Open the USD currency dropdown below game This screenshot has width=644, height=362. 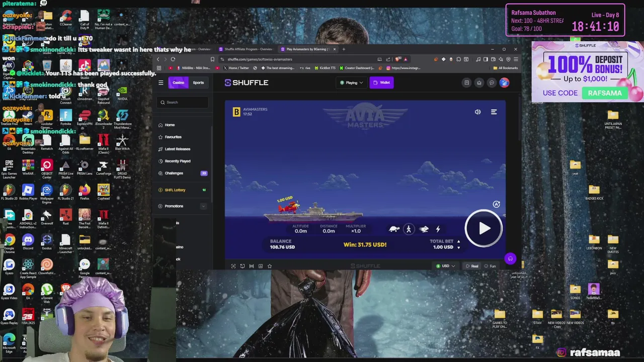point(445,266)
